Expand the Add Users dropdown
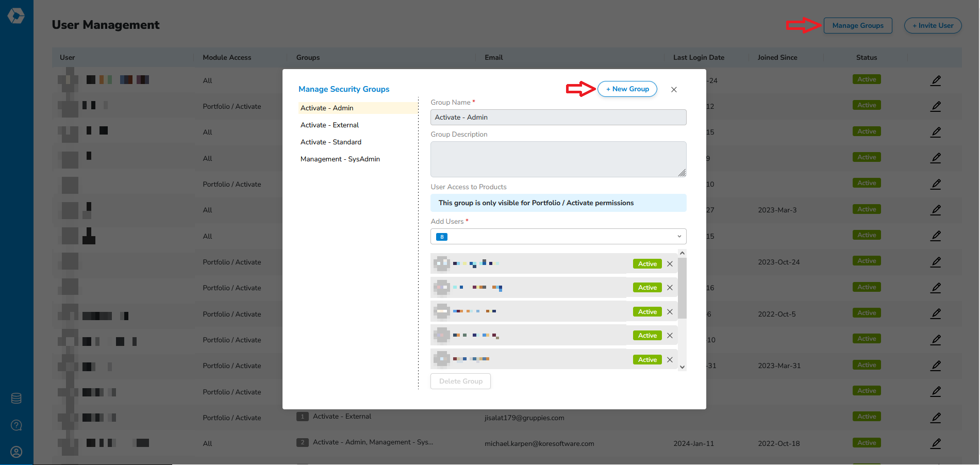 coord(679,237)
